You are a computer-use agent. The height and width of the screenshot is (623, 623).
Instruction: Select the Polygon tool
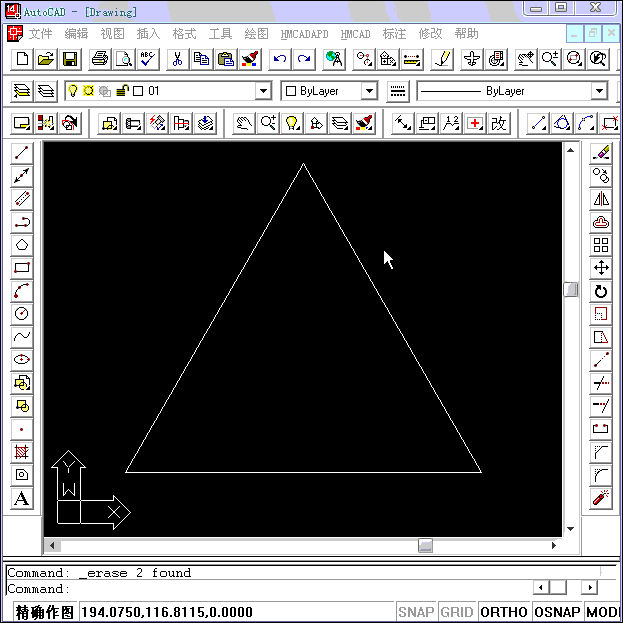pos(21,245)
